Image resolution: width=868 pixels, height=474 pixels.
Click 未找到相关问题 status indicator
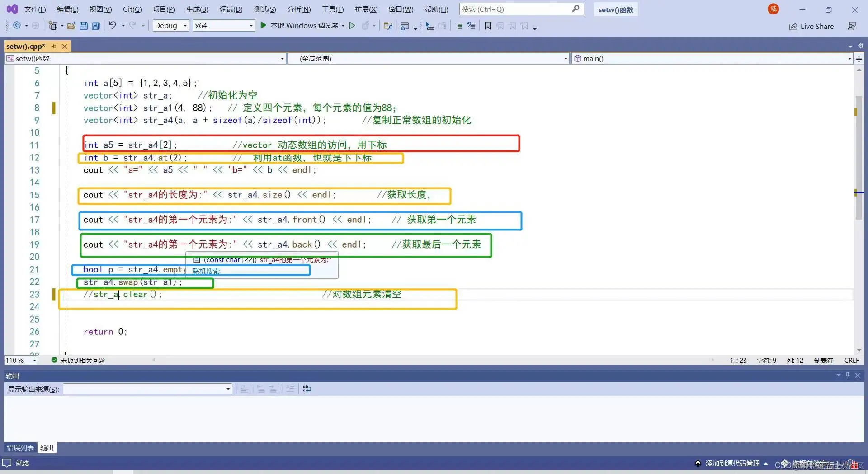click(x=83, y=360)
